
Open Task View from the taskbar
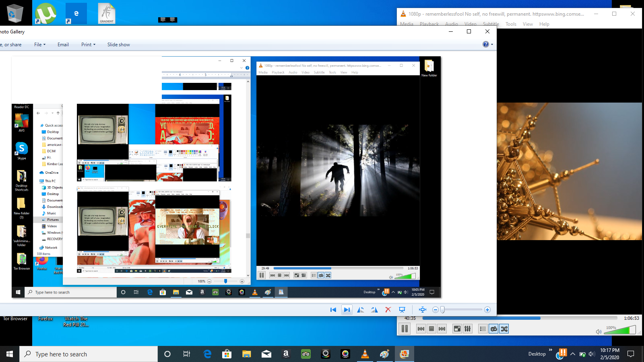click(x=187, y=354)
